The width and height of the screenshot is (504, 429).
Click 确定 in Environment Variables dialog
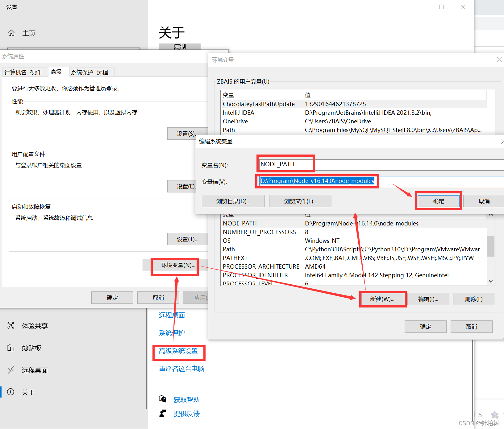[426, 327]
